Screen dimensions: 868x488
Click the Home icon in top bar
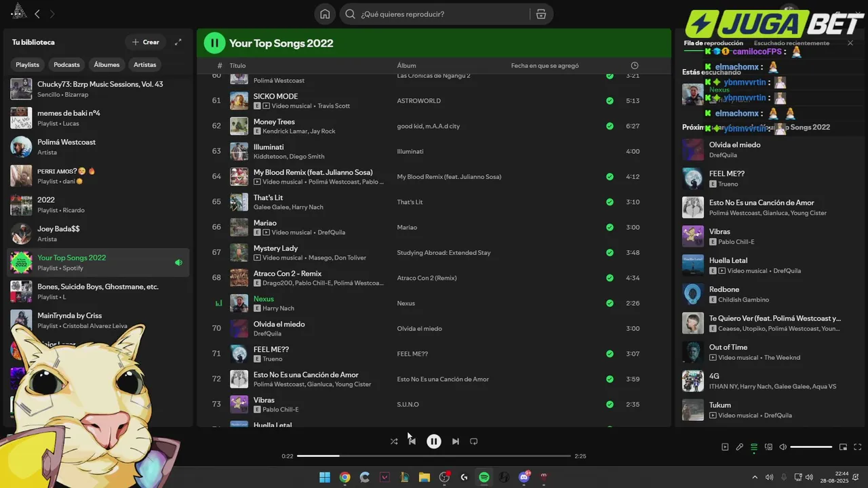pos(325,14)
